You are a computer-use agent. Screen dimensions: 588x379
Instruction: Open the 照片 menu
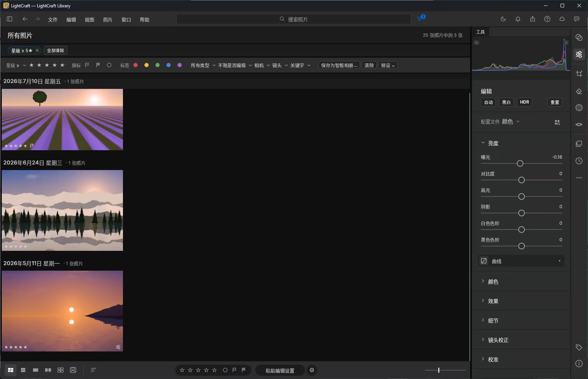pos(108,19)
